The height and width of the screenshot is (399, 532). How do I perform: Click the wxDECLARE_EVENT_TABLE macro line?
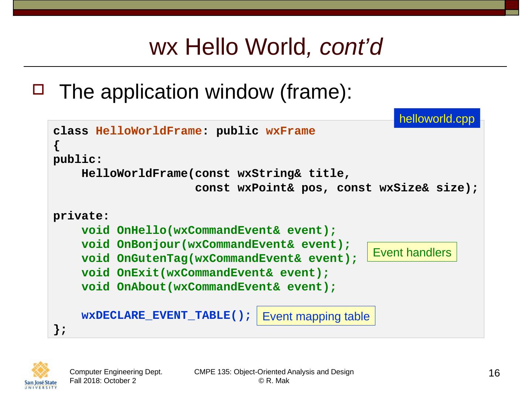[166, 316]
